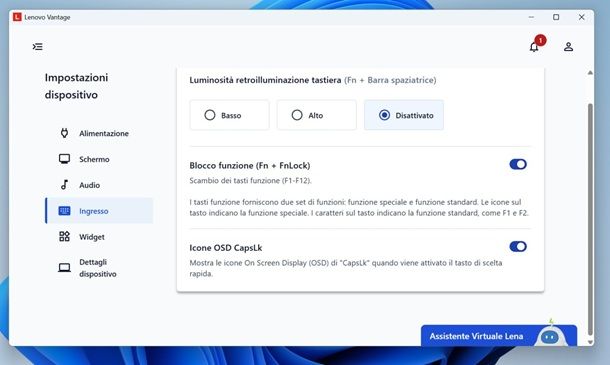
Task: Click the Dettagli dispositivo laptop icon
Action: 65,268
